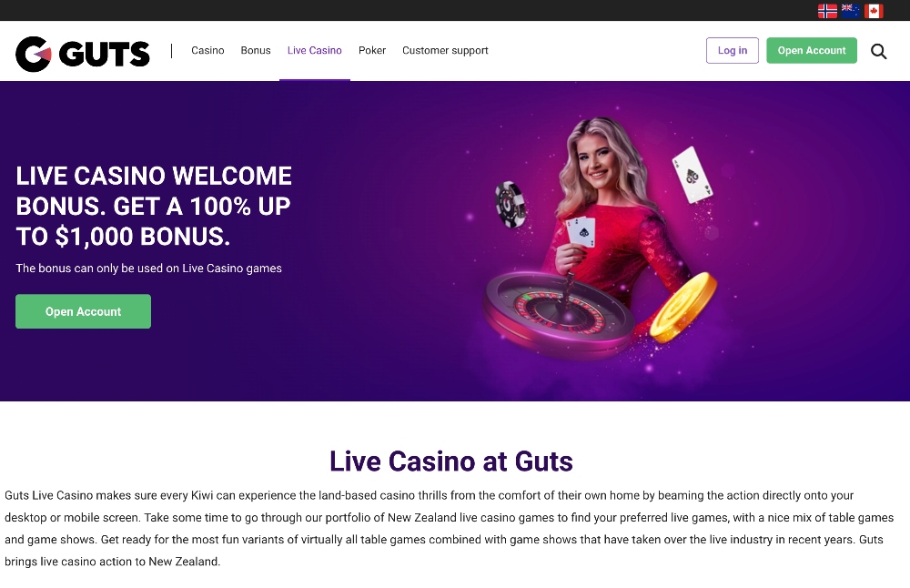Click the Live Casino at Guts heading
This screenshot has width=910, height=588.
pyautogui.click(x=451, y=461)
